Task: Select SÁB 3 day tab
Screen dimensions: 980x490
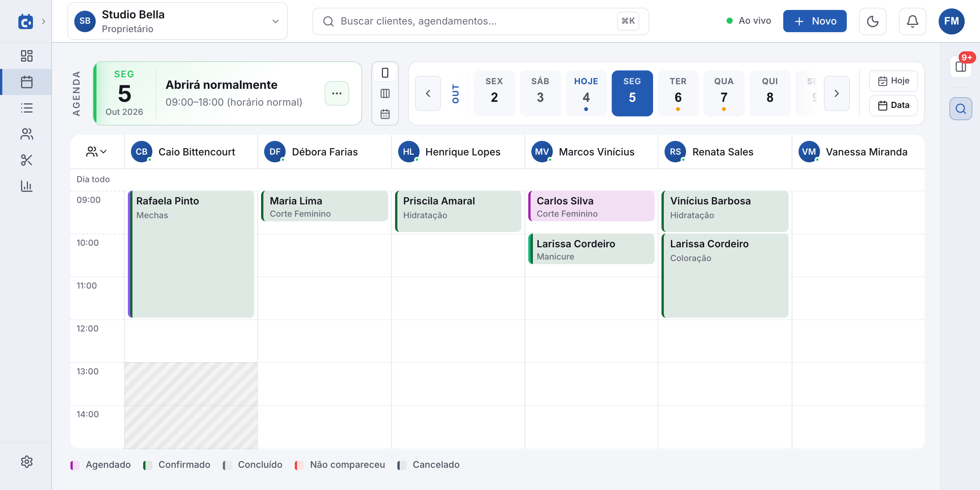Action: click(x=540, y=93)
